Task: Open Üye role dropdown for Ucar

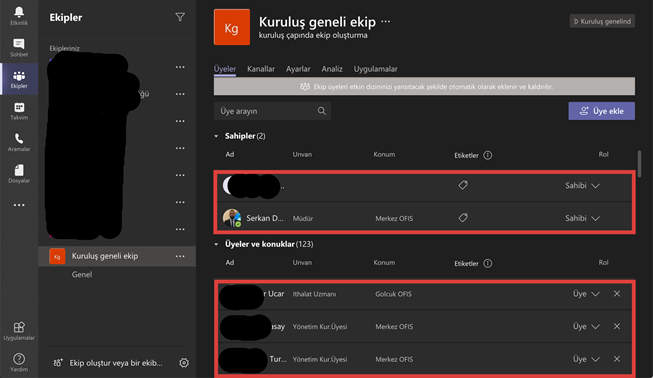Action: [586, 294]
